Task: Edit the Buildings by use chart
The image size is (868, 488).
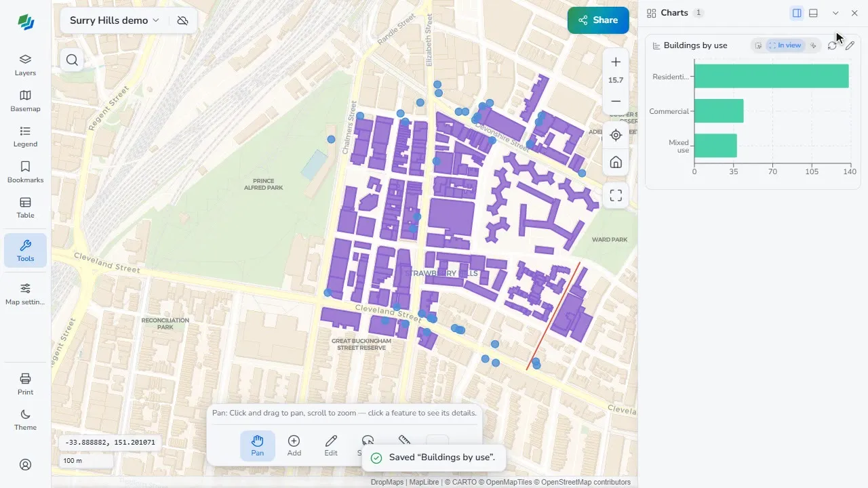Action: (x=850, y=45)
